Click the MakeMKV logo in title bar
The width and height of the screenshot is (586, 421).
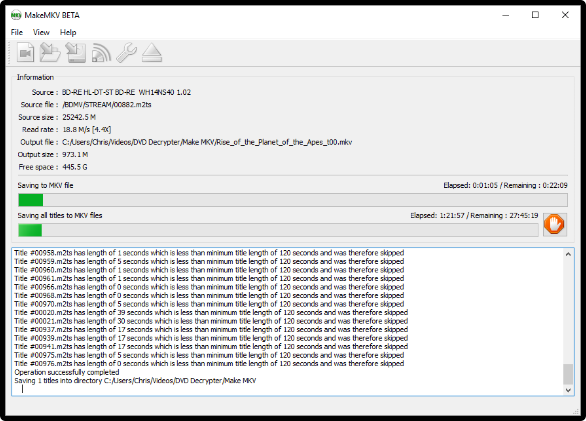coord(16,15)
